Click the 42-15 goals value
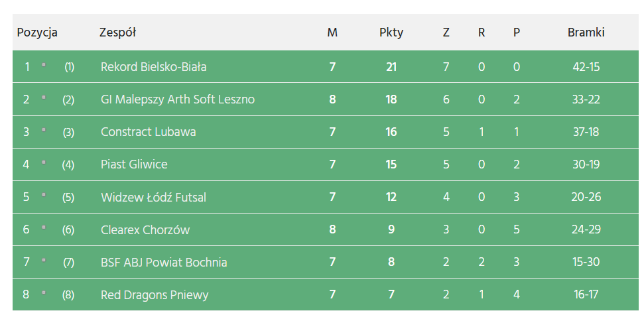Image resolution: width=644 pixels, height=315 pixels. point(586,67)
